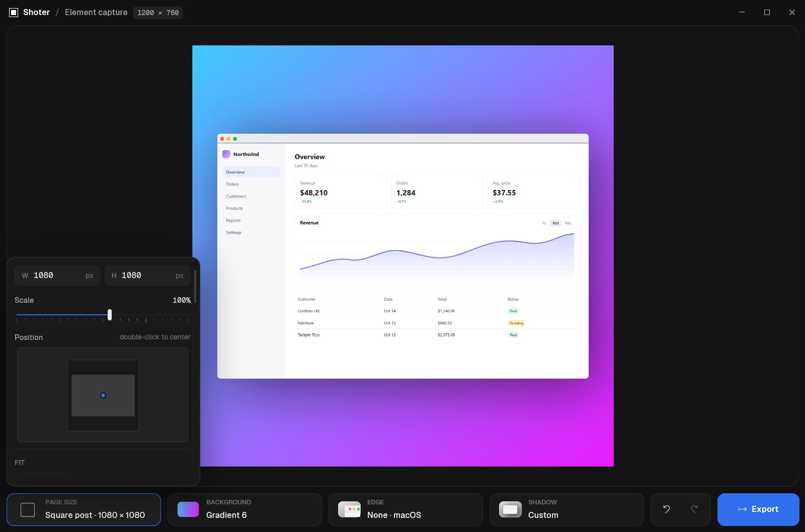Open the Page Size Square post selector
This screenshot has width=805, height=532.
[84, 509]
